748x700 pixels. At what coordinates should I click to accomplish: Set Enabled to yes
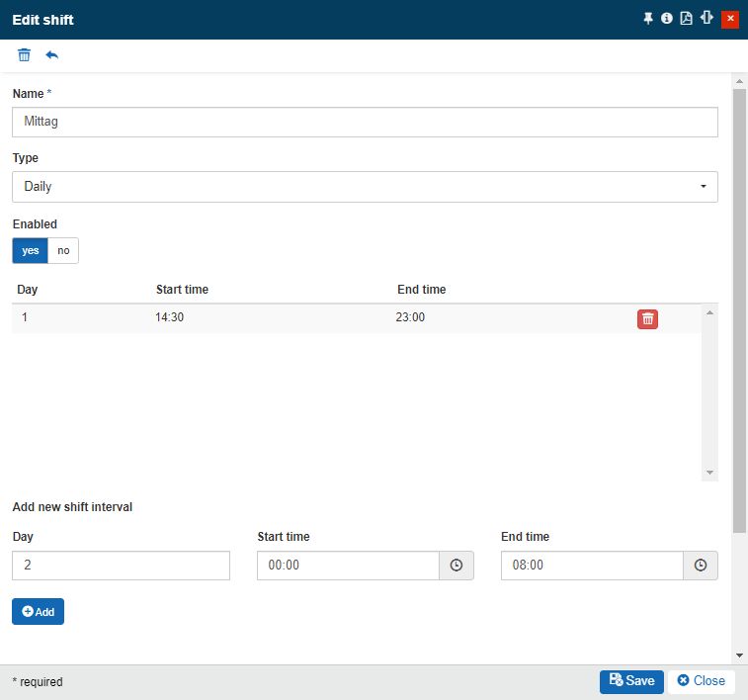click(x=31, y=251)
